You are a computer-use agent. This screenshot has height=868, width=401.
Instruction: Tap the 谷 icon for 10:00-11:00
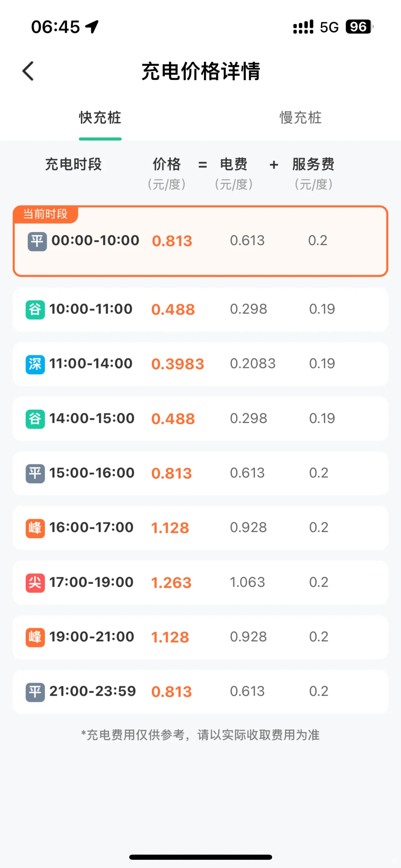[35, 310]
